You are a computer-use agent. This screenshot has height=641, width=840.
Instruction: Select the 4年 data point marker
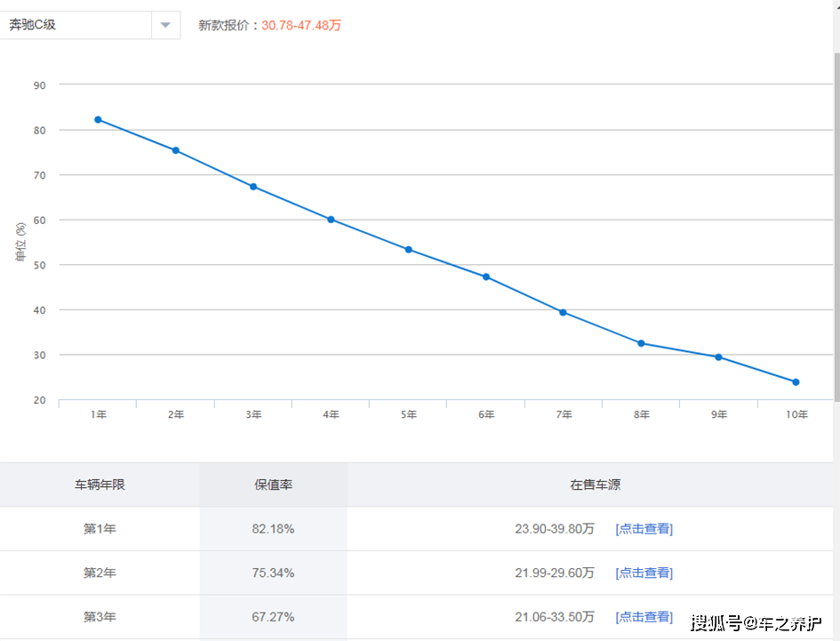click(331, 220)
